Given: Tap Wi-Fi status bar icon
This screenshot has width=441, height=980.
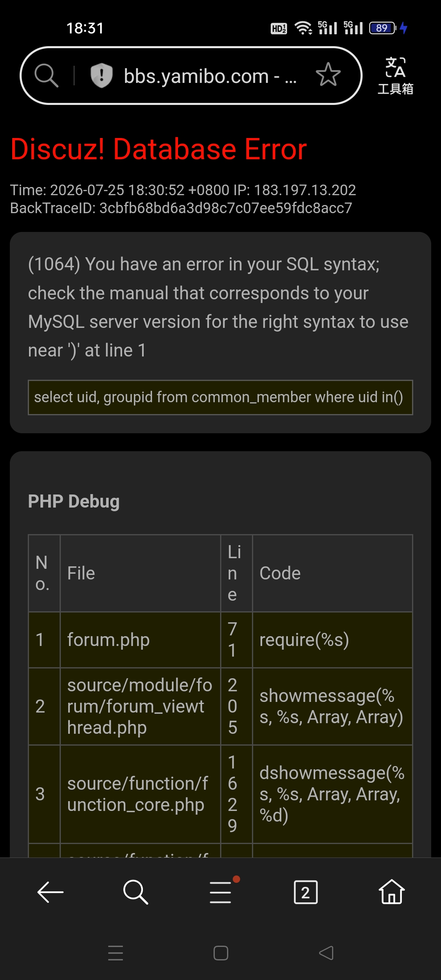Looking at the screenshot, I should tap(303, 28).
